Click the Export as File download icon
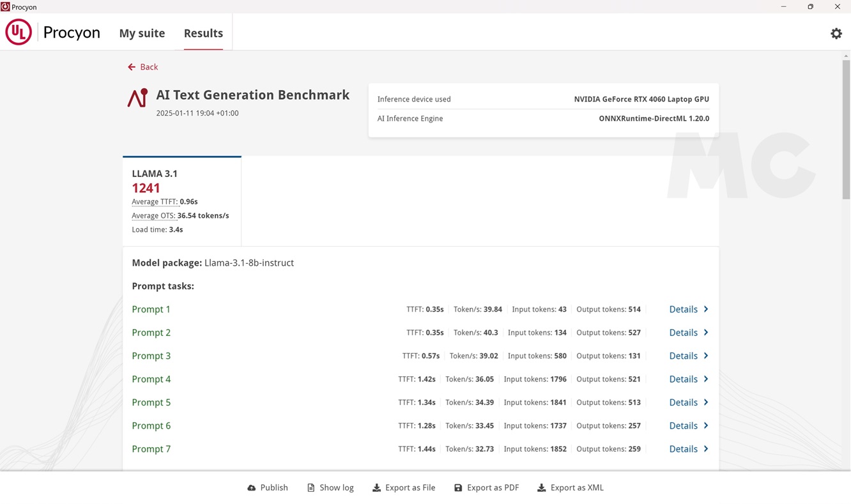This screenshot has height=504, width=851. [x=377, y=488]
